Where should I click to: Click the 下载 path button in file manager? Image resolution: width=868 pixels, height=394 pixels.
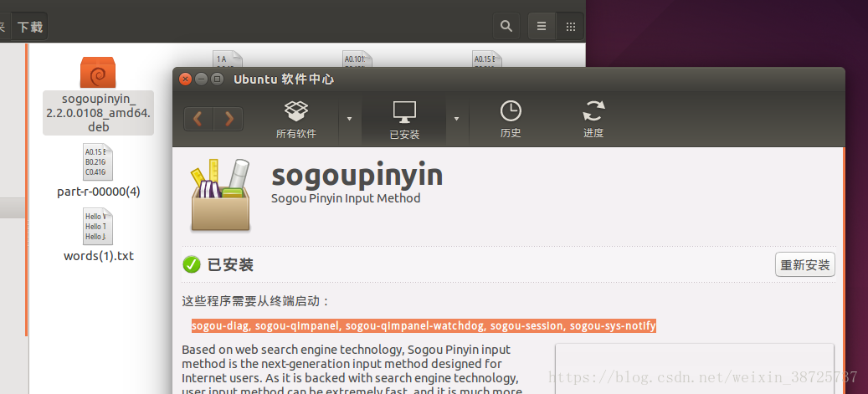pos(30,27)
